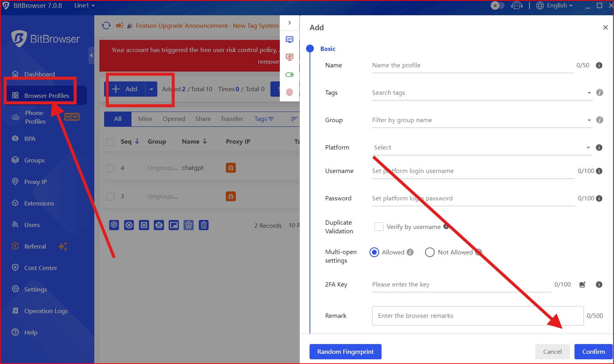Toggle the theme switch in title bar
The image size is (614, 364).
coord(497,5)
